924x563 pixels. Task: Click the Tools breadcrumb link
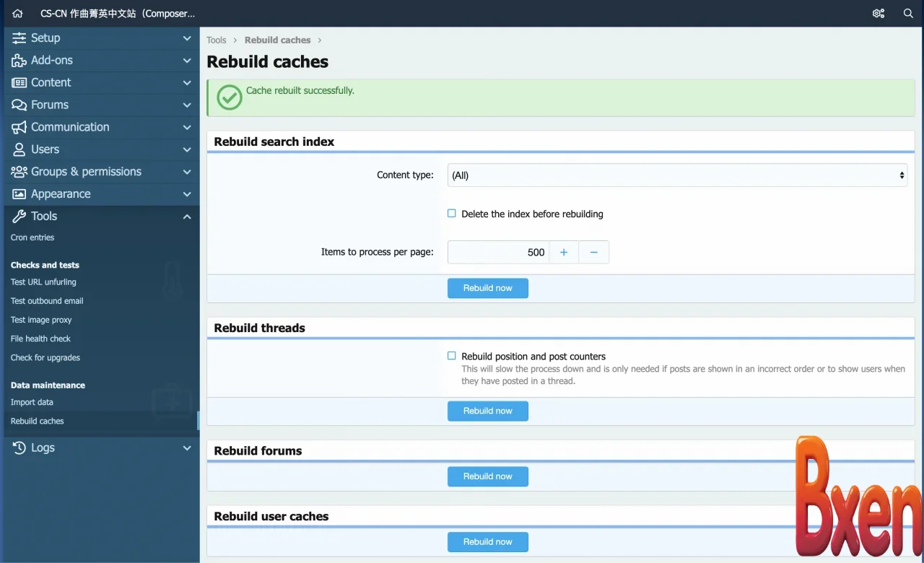click(216, 40)
